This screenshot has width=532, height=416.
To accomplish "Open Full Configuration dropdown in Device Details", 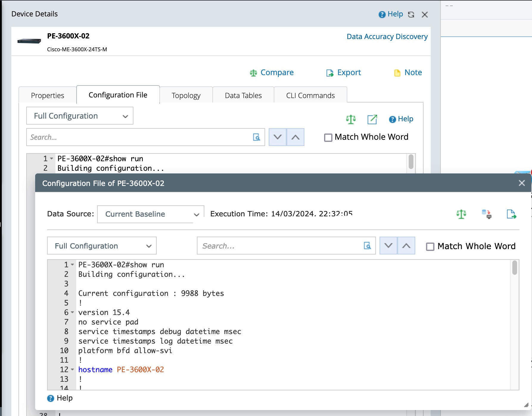I will point(80,116).
